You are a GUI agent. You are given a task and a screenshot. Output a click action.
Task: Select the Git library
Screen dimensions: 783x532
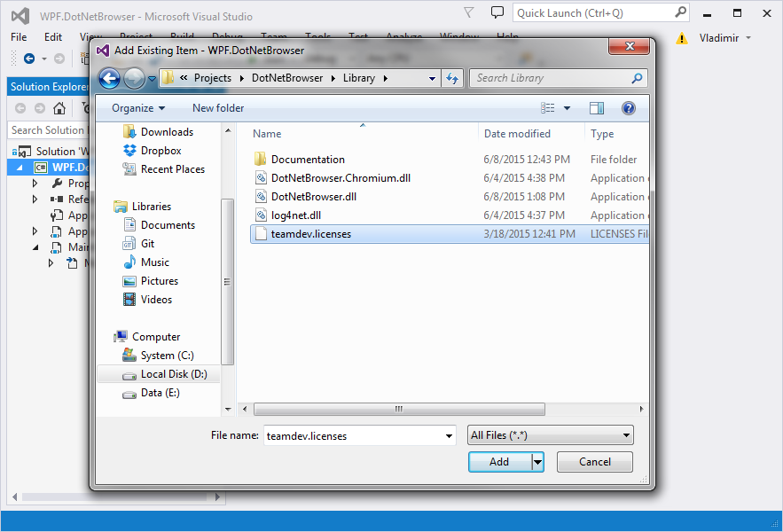click(x=138, y=244)
